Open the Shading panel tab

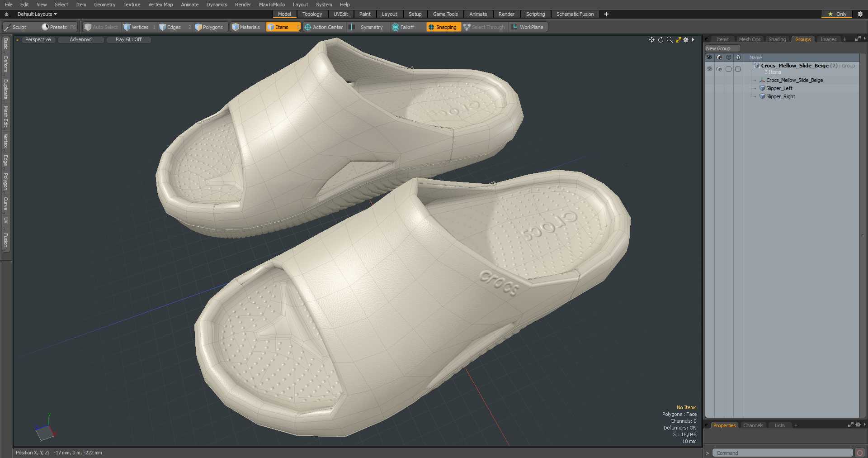(777, 39)
